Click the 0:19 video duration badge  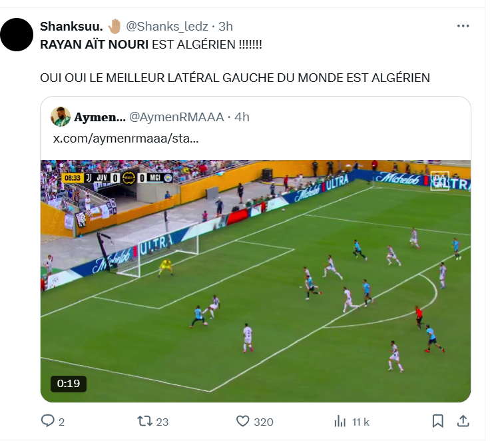[x=69, y=384]
